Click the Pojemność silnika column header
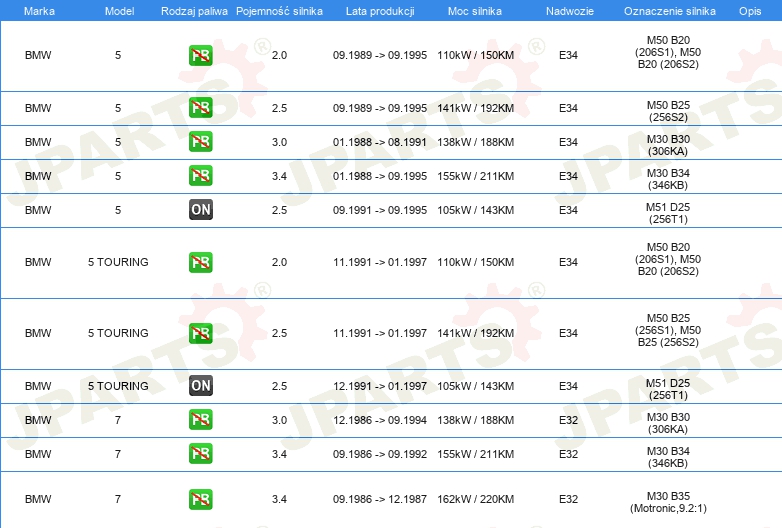 pyautogui.click(x=279, y=11)
